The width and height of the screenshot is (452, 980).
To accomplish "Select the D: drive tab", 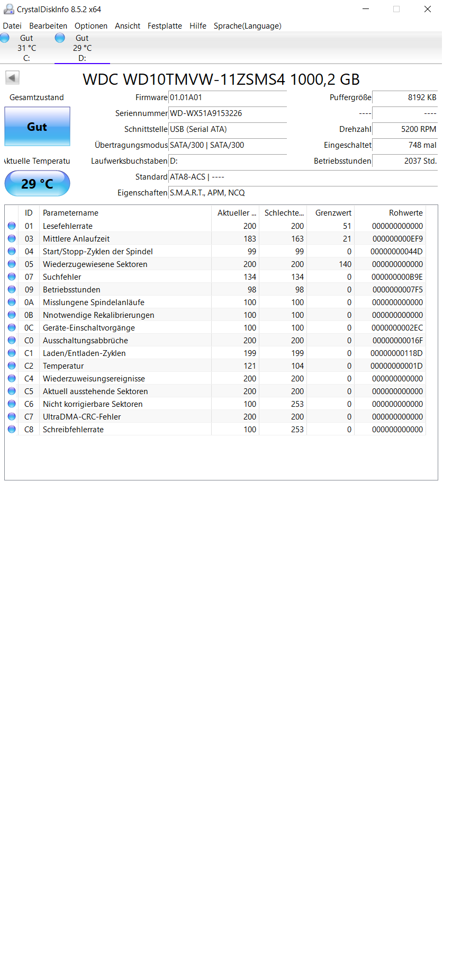I will pyautogui.click(x=82, y=48).
